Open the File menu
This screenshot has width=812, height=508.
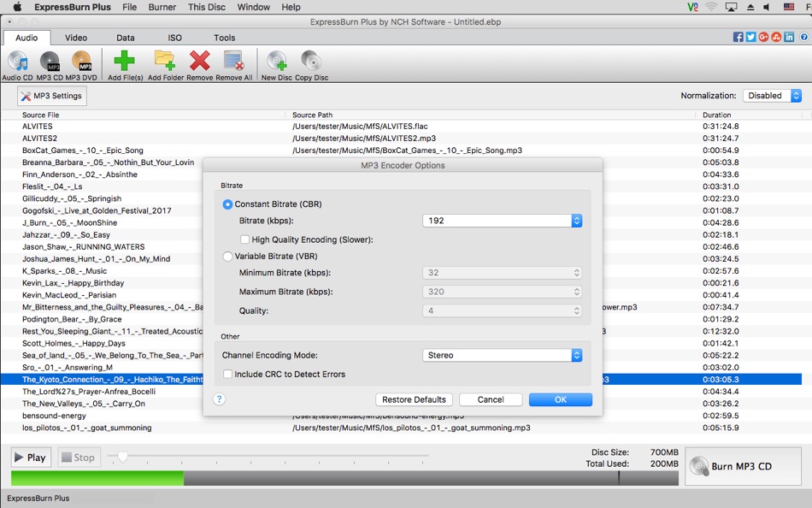coord(129,7)
